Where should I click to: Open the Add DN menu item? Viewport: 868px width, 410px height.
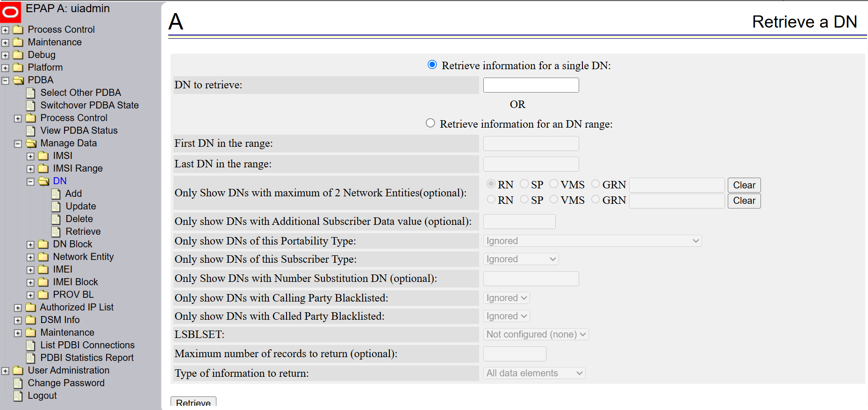tap(73, 194)
